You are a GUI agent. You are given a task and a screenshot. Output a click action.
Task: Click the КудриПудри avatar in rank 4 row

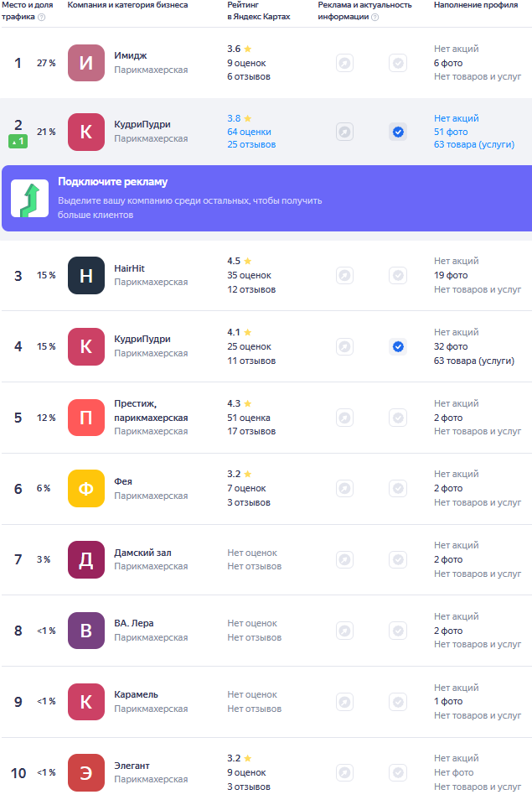pyautogui.click(x=86, y=346)
